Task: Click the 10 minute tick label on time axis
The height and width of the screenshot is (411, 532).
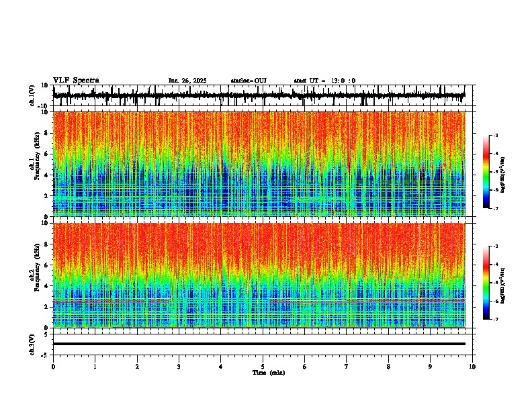Action: coord(472,367)
